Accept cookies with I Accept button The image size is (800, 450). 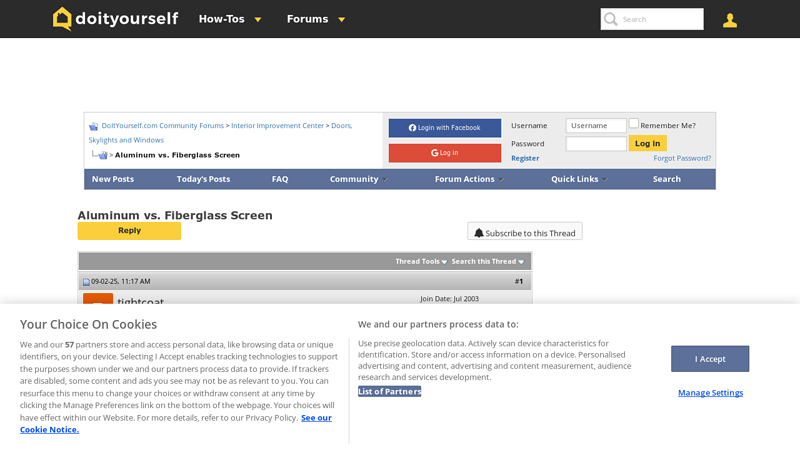[x=710, y=359]
